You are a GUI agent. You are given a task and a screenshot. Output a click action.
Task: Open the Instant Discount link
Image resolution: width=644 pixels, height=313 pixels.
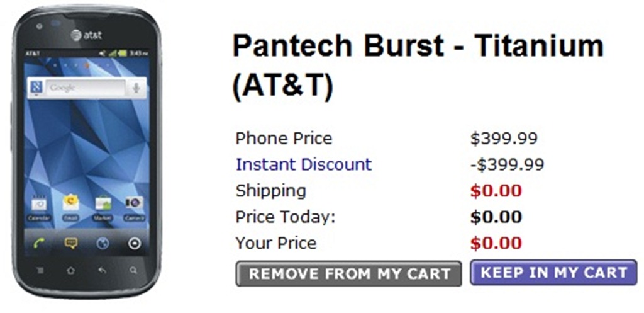tap(304, 165)
